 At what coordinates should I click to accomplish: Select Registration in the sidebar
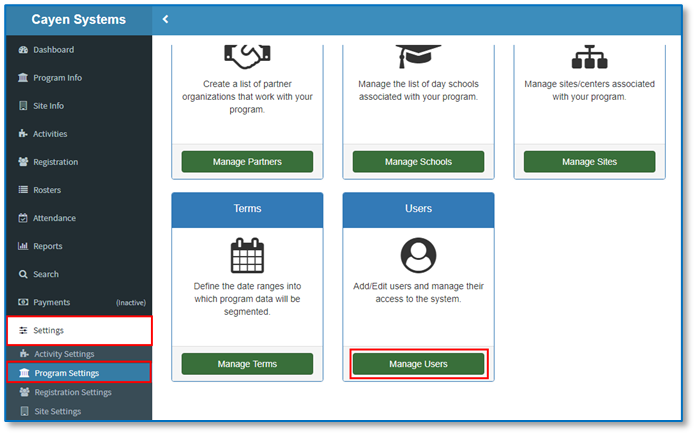[79, 162]
